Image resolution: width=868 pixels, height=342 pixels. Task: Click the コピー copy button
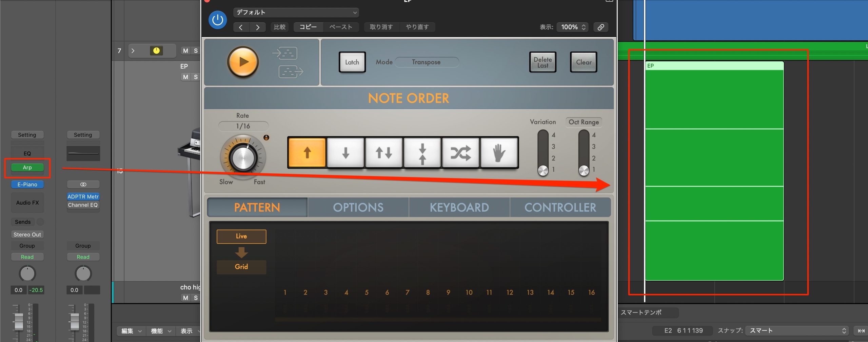coord(308,27)
